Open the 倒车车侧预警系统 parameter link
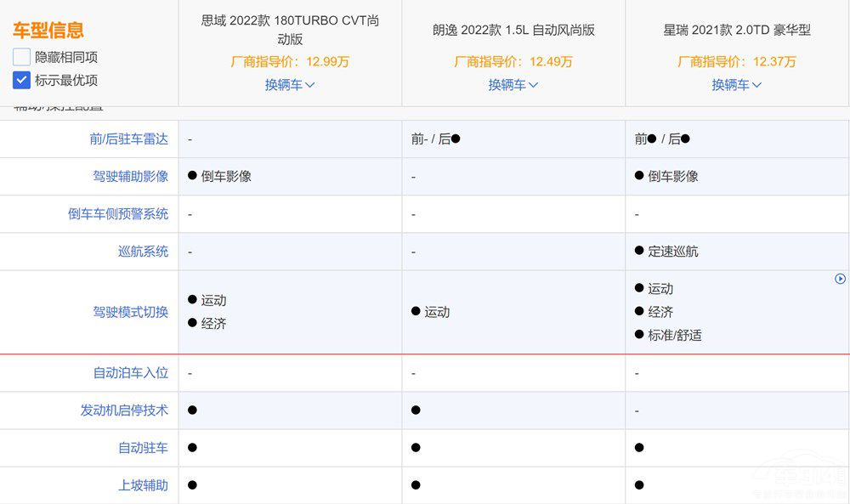 [118, 214]
